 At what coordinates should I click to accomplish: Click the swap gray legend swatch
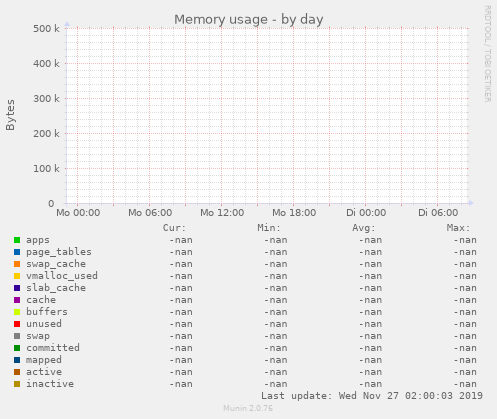[17, 336]
